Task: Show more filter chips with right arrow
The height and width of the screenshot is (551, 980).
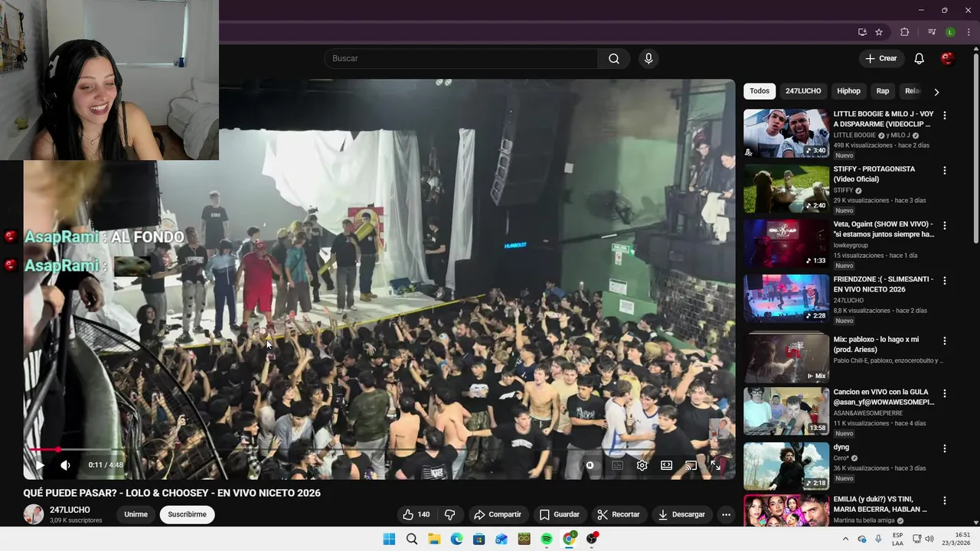Action: pos(936,92)
